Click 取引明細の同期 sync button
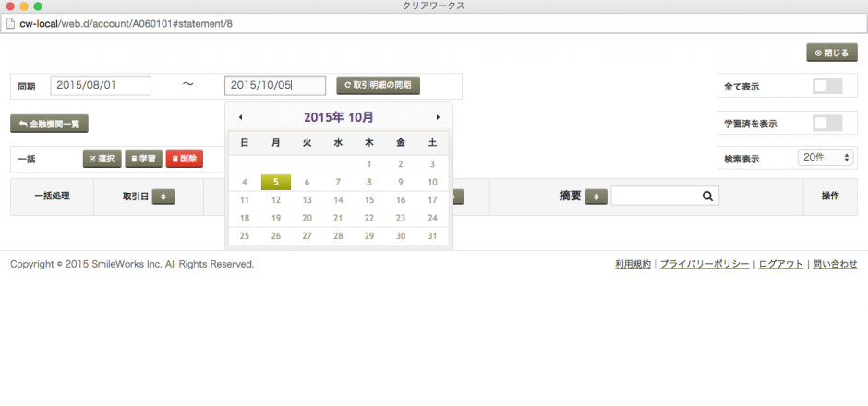Viewport: 868px width, 406px height. pyautogui.click(x=378, y=86)
